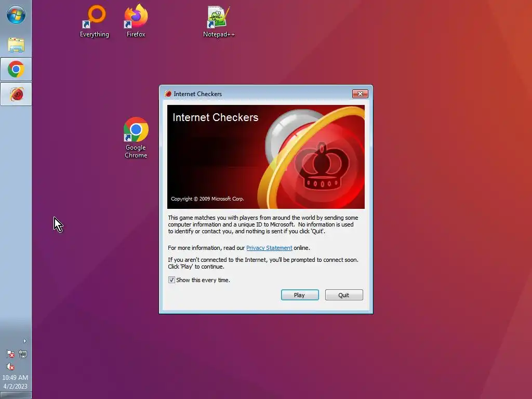532x399 pixels.
Task: Click the Internet Checkers title bar icon
Action: pyautogui.click(x=168, y=94)
